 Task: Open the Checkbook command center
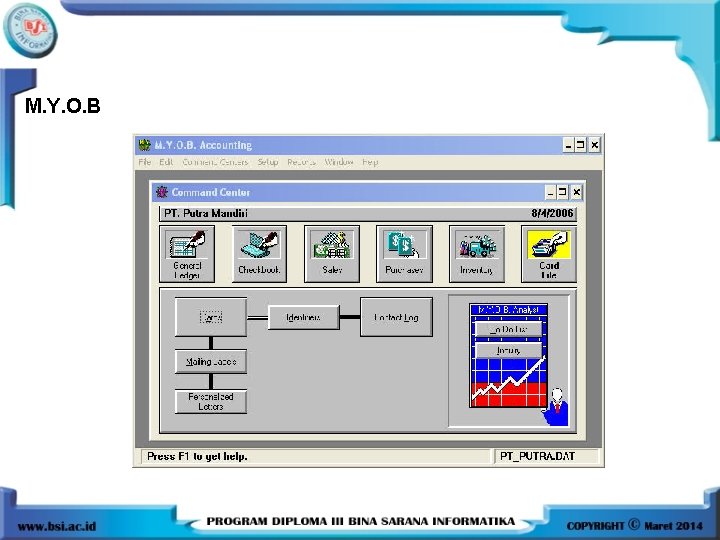[x=259, y=254]
